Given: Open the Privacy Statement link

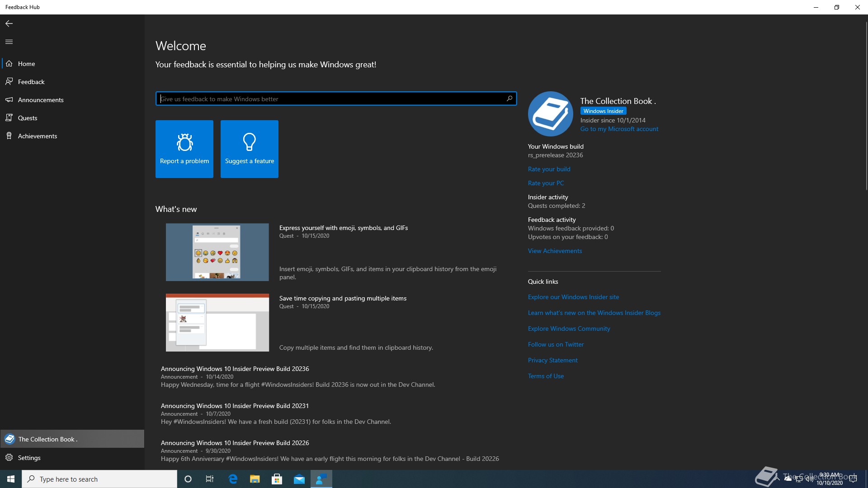Looking at the screenshot, I should point(552,360).
